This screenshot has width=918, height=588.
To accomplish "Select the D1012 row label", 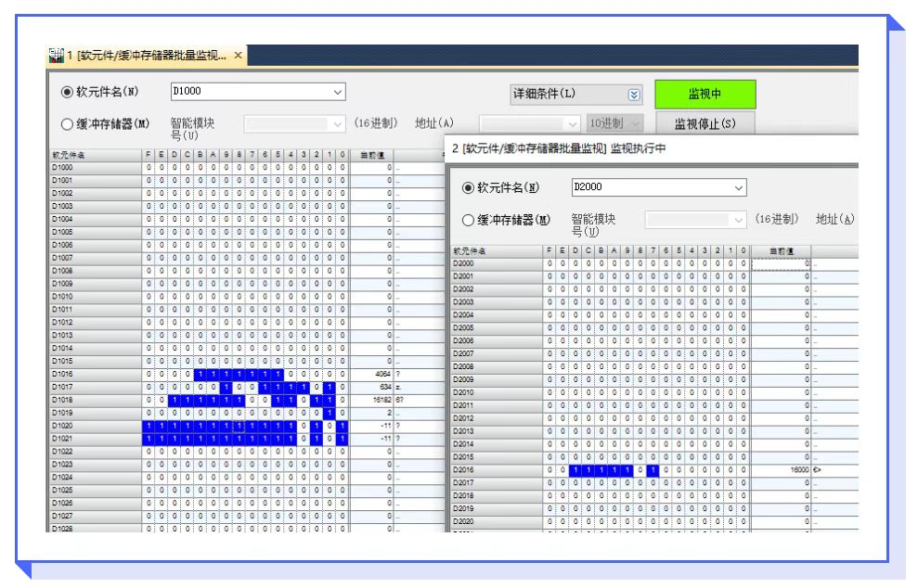I will tap(95, 323).
